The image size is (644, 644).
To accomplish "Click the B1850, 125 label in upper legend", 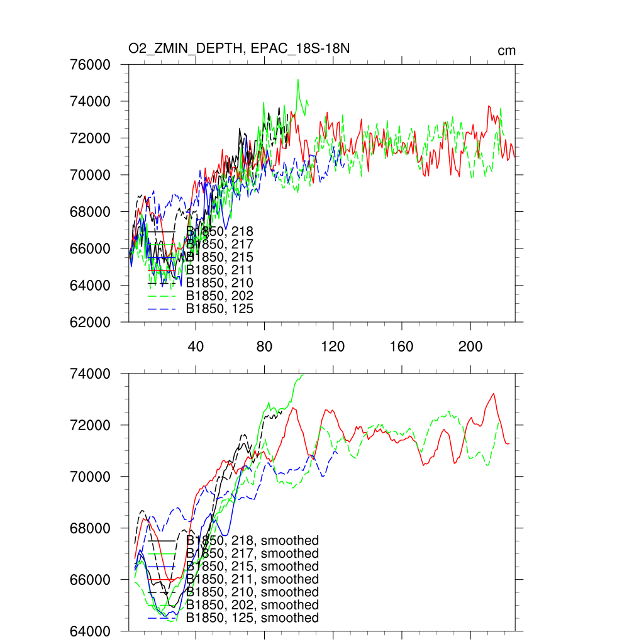I will coord(219,309).
